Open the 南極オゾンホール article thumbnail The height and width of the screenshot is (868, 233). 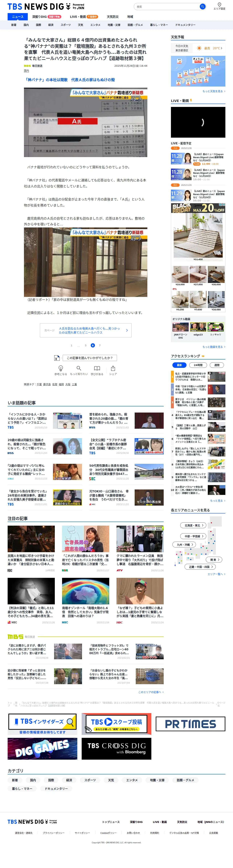point(85,591)
